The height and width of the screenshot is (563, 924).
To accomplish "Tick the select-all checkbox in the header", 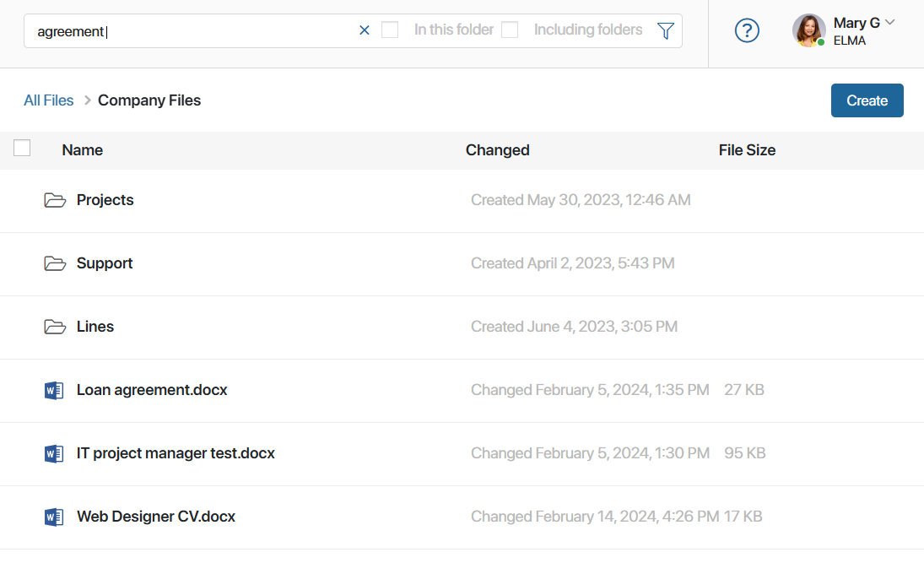I will click(x=22, y=148).
